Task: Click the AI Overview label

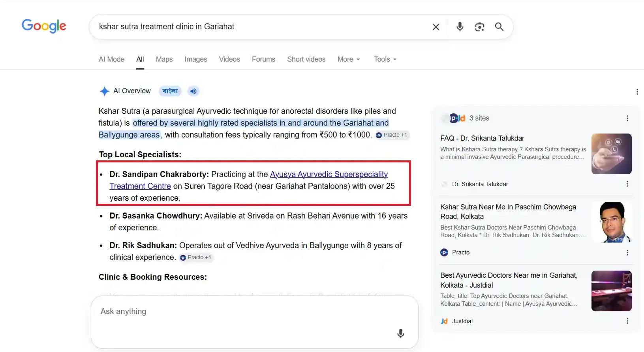Action: (132, 91)
